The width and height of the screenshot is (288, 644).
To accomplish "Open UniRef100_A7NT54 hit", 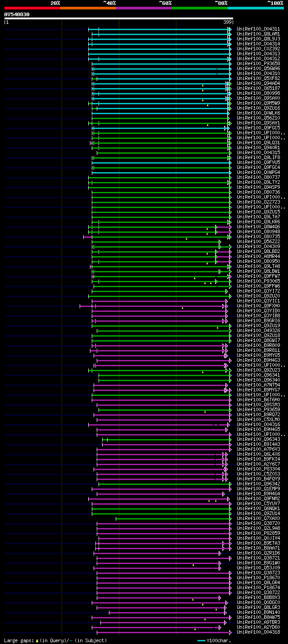I will click(258, 385).
